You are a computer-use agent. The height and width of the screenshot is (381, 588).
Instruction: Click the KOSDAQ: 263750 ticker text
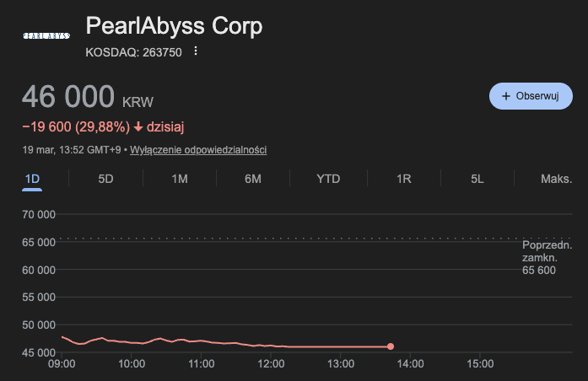pyautogui.click(x=133, y=52)
